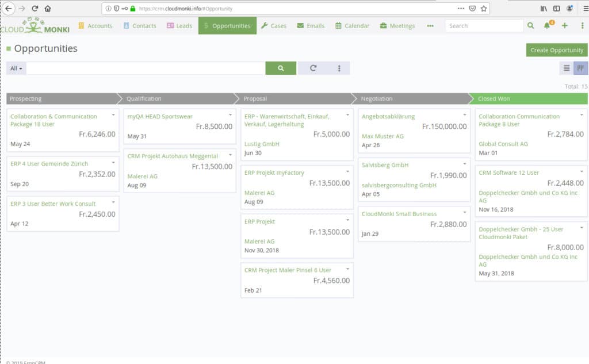Click the Closed Won stage header

point(529,99)
